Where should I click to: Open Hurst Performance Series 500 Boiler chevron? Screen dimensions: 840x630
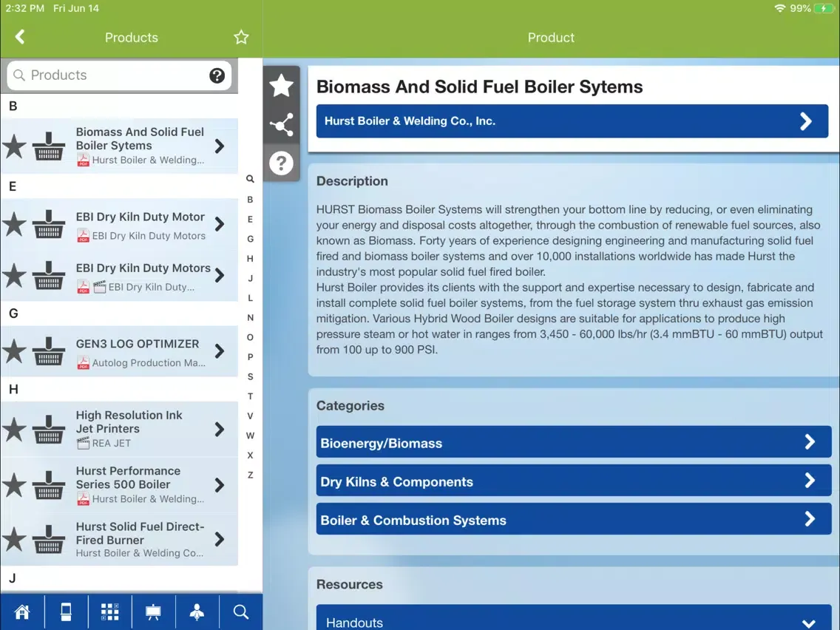click(x=220, y=485)
